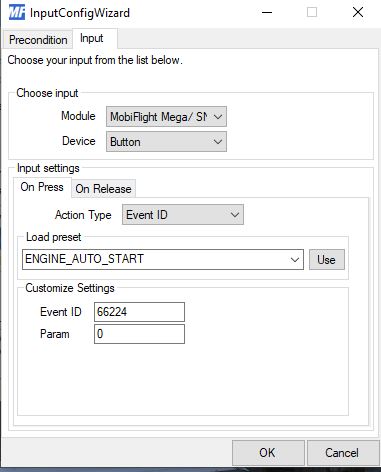The height and width of the screenshot is (472, 381).
Task: Click the Use preset button
Action: point(327,260)
